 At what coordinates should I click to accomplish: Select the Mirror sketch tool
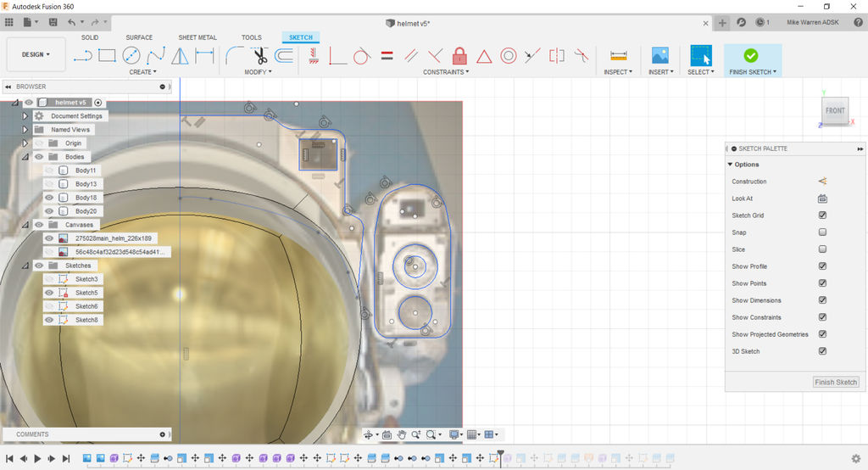click(180, 55)
